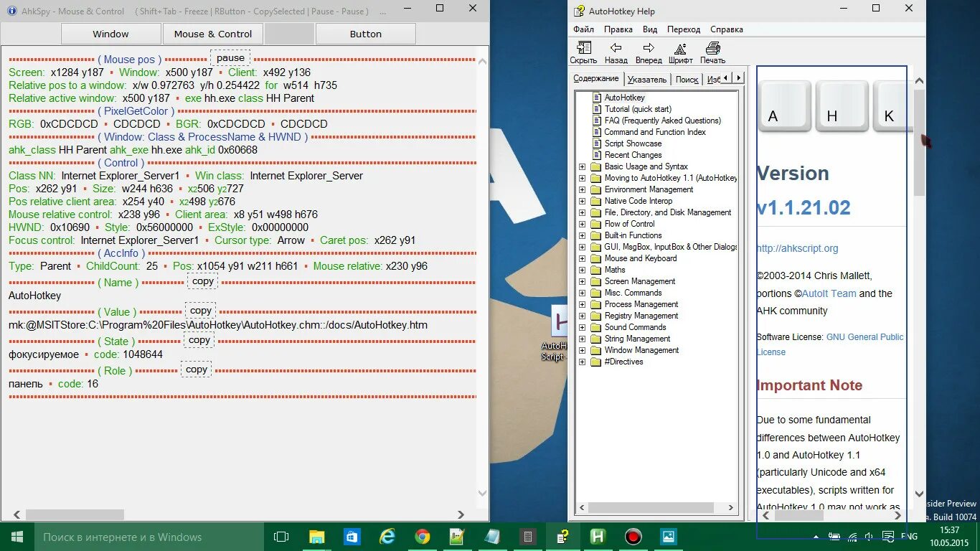Launch Google Chrome from the taskbar
This screenshot has width=980, height=551.
click(422, 537)
